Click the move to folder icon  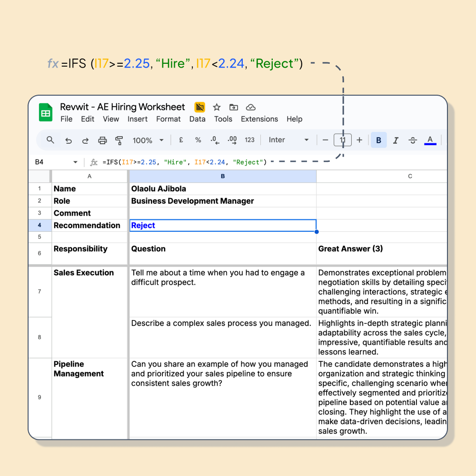pos(234,107)
